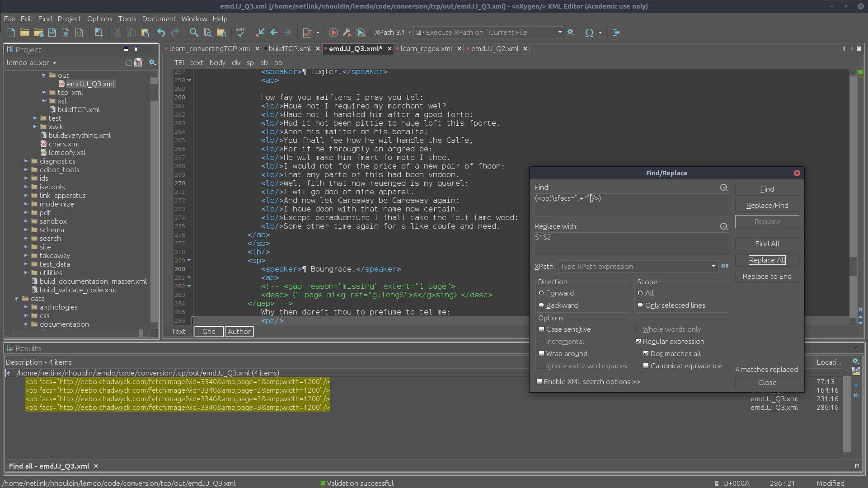Open transformation scenario settings (wrench icon)
This screenshot has width=868, height=488.
tap(347, 32)
